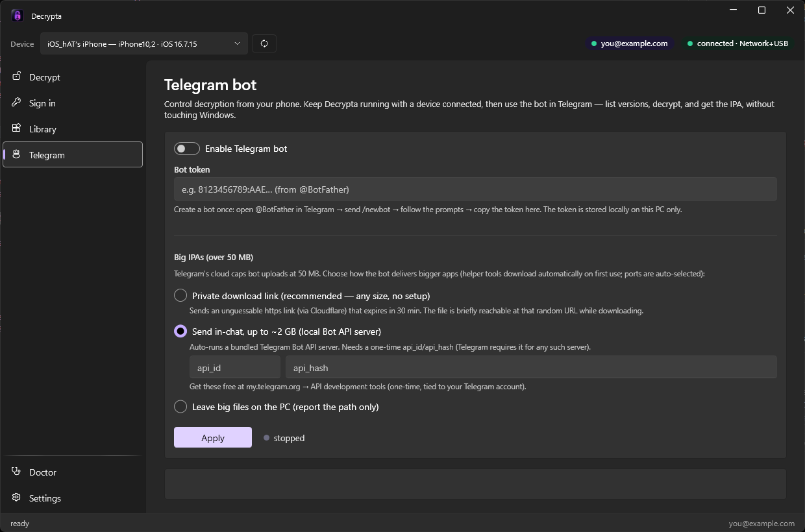Select the Telegram sidebar item
This screenshot has width=805, height=532.
pyautogui.click(x=73, y=154)
